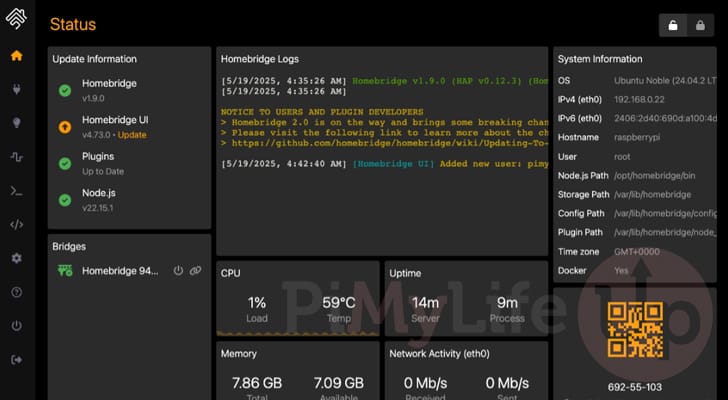
Task: Click the green check icon beside Homebridge
Action: [65, 90]
